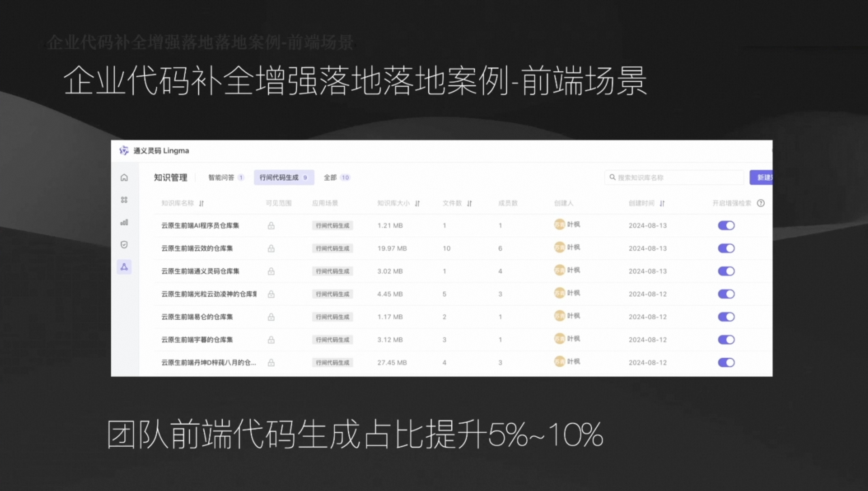Screen dimensions: 868x491
Task: Sort by 知识库大小 column arrows
Action: 417,203
